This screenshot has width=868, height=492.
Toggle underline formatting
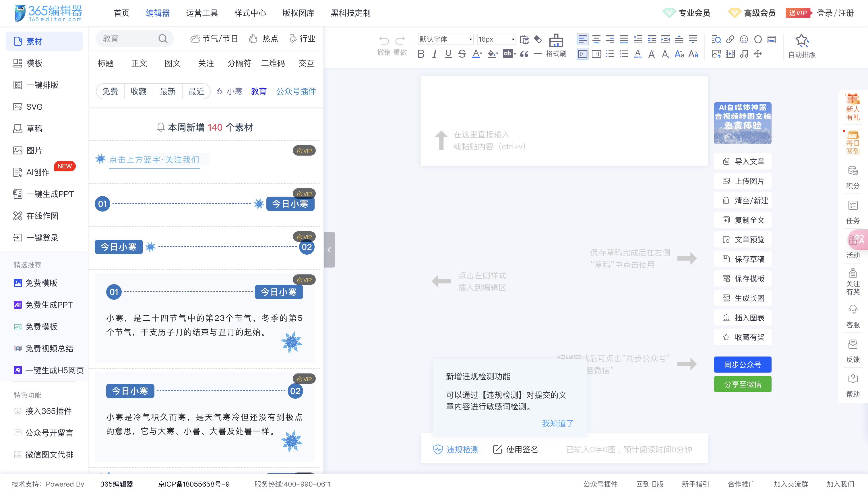click(448, 53)
